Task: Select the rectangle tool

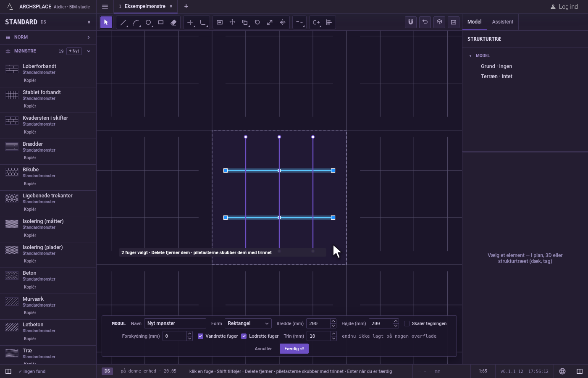Action: point(161,22)
